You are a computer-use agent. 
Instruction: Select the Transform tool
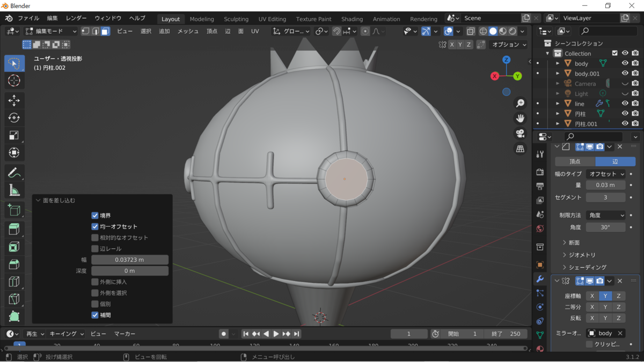(14, 153)
